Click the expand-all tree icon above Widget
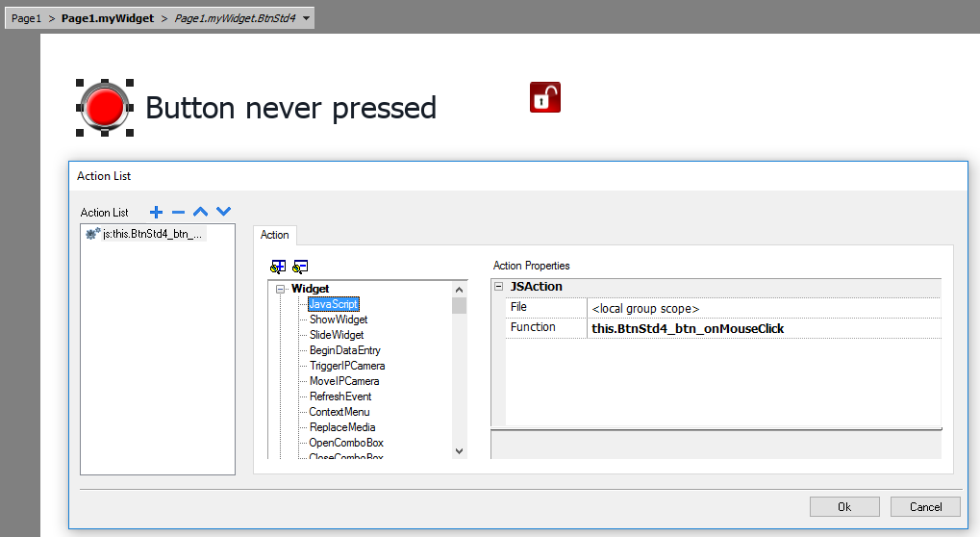 pyautogui.click(x=278, y=267)
